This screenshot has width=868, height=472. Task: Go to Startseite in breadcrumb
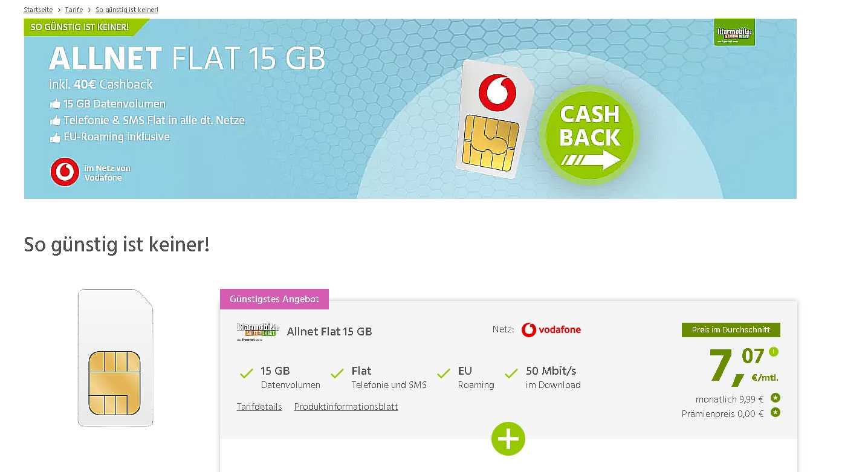[38, 10]
